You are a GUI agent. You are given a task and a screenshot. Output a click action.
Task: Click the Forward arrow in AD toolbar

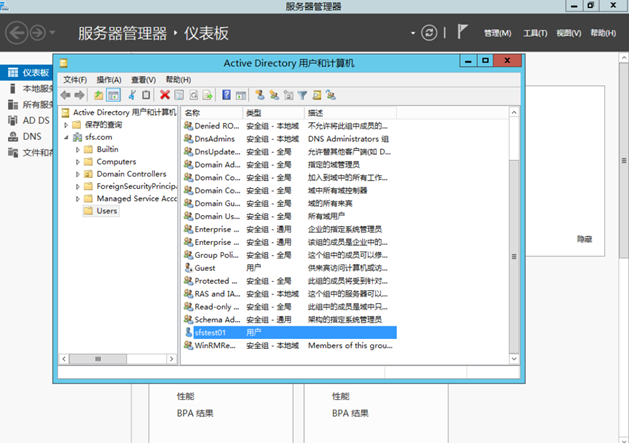(x=79, y=95)
